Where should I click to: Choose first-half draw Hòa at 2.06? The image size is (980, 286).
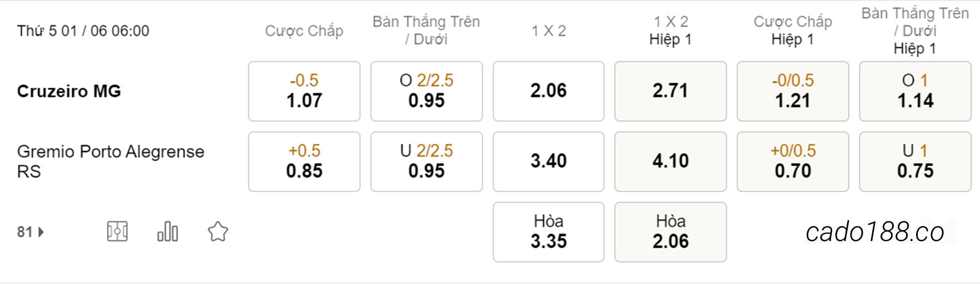click(671, 232)
